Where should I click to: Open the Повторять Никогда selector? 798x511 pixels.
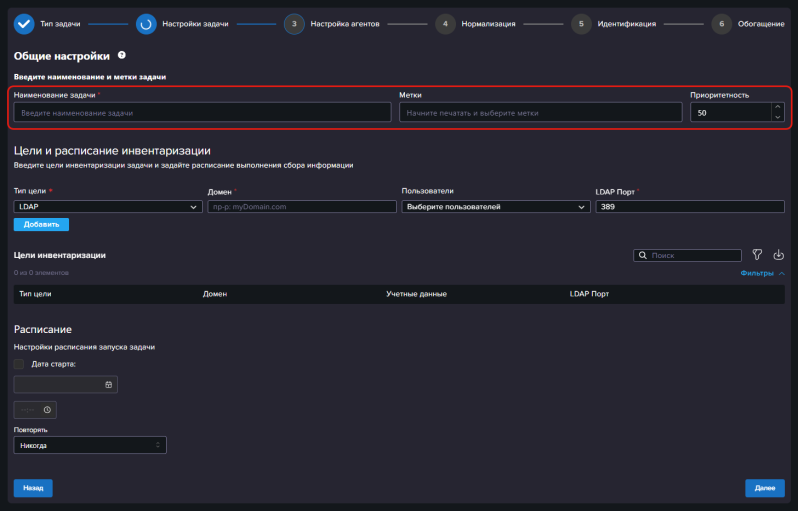click(x=90, y=445)
